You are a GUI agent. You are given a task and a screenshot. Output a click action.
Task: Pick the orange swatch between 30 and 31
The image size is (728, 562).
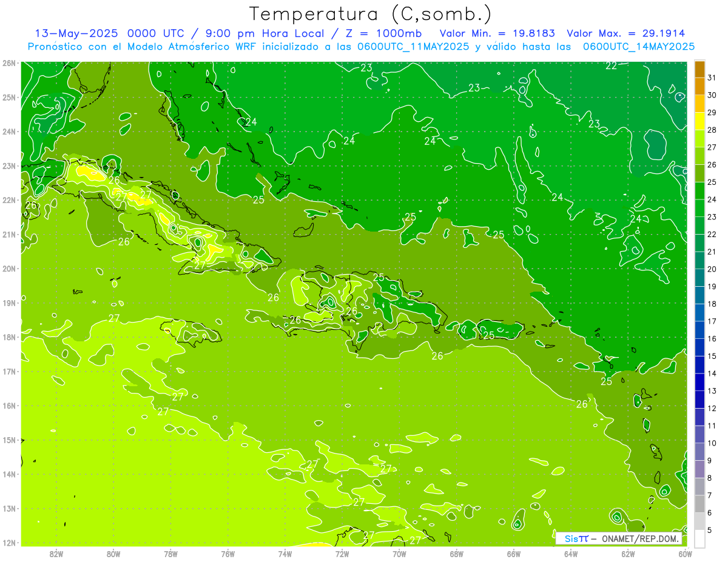(x=699, y=86)
